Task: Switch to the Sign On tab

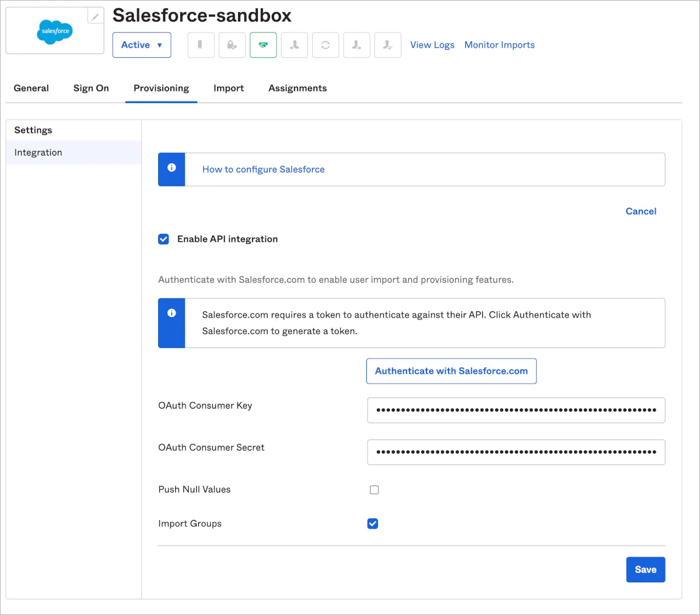Action: [x=91, y=88]
